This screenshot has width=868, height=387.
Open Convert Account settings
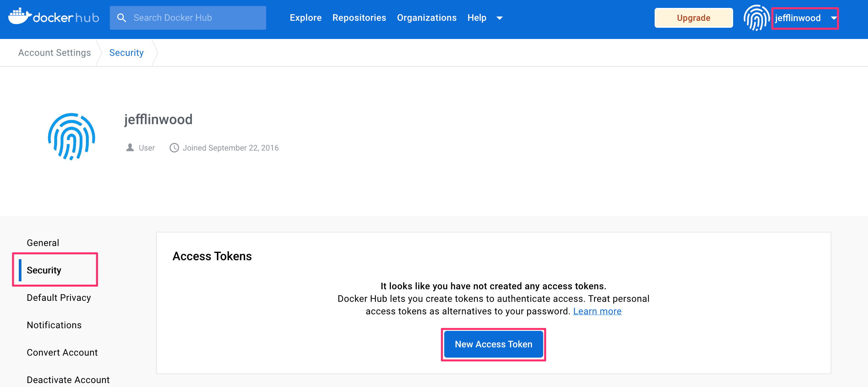click(x=62, y=352)
